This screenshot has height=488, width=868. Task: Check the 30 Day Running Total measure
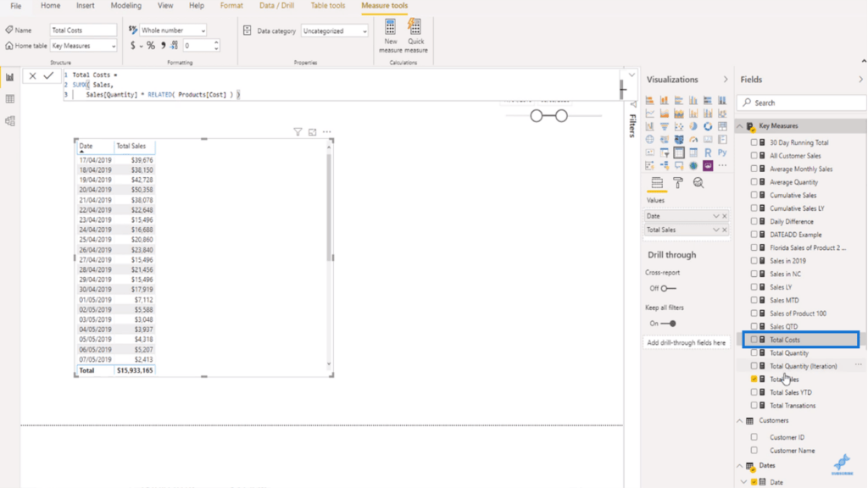pyautogui.click(x=754, y=142)
